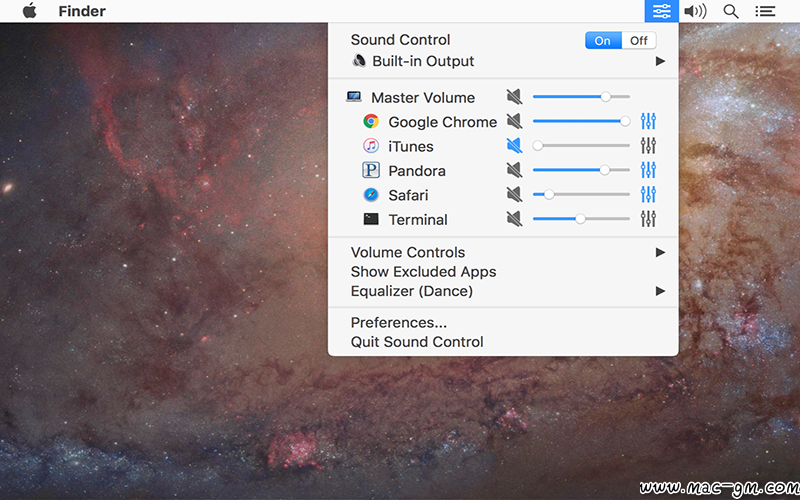Click the Terminal volume slider knob
Screen dimensions: 800x500
[x=580, y=219]
